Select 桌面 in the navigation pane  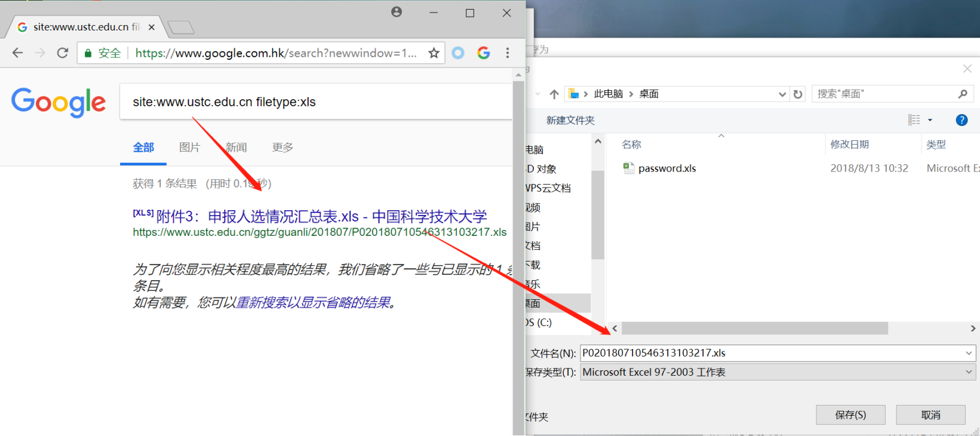point(558,303)
